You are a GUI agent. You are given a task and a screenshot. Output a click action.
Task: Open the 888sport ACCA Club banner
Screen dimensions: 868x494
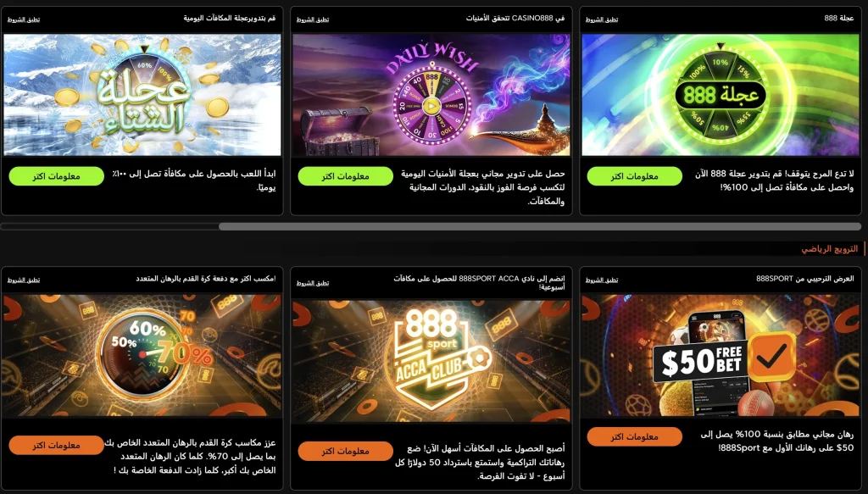[x=431, y=362]
